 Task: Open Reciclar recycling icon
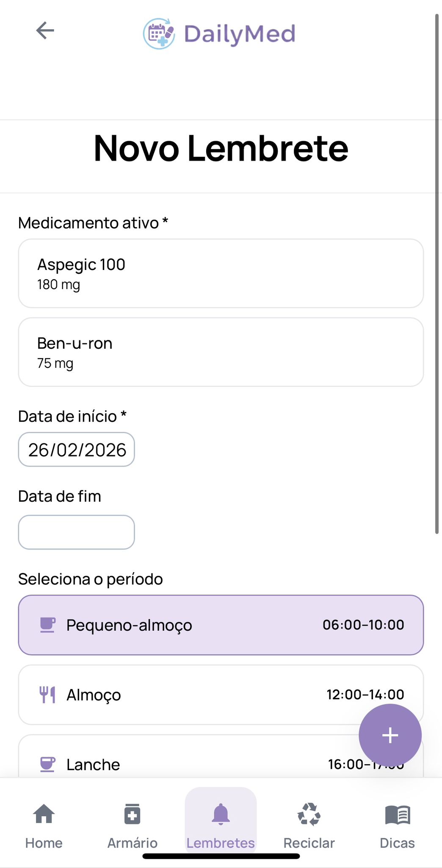pyautogui.click(x=309, y=814)
